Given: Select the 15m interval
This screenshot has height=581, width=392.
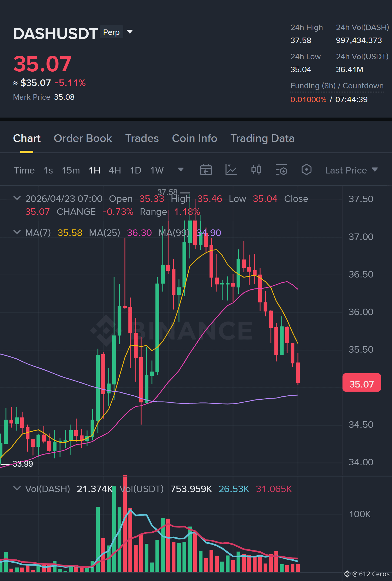Looking at the screenshot, I should click(x=71, y=170).
